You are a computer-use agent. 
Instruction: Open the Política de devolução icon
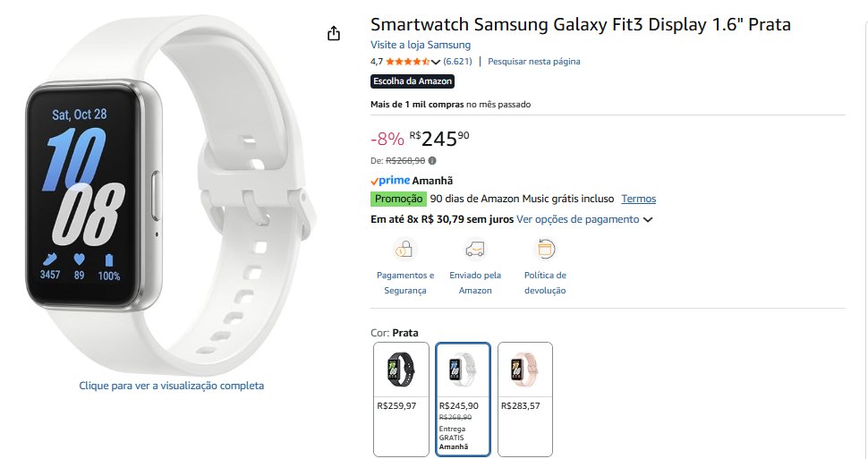(545, 249)
